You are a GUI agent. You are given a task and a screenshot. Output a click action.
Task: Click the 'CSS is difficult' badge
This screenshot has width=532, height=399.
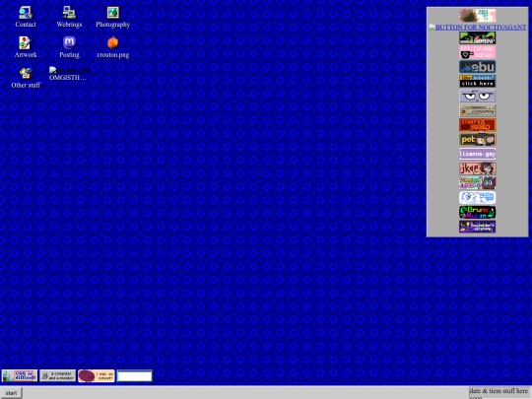pos(20,375)
